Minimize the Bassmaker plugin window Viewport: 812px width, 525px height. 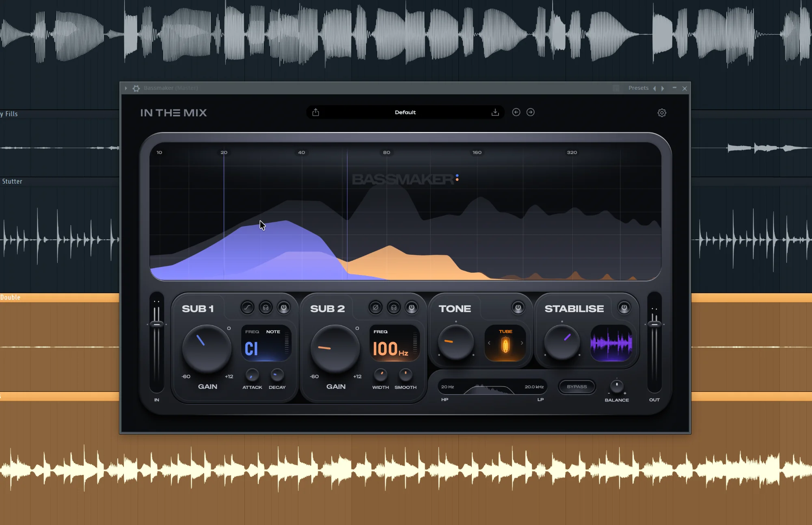[x=674, y=88]
